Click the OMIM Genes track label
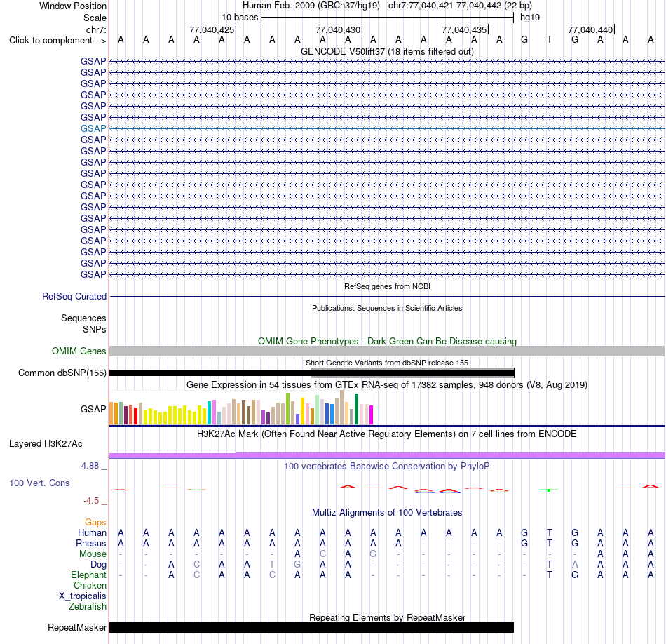This screenshot has width=666, height=644. click(x=79, y=351)
